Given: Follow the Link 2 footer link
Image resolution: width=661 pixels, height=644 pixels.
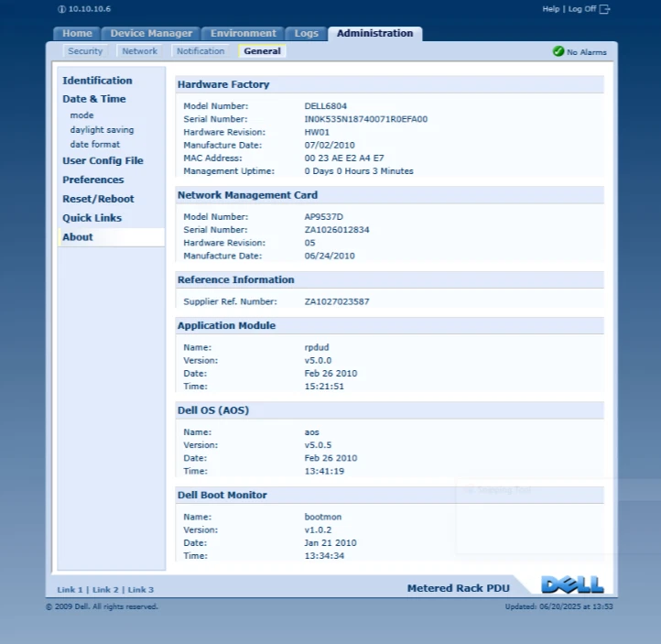Looking at the screenshot, I should (x=105, y=590).
